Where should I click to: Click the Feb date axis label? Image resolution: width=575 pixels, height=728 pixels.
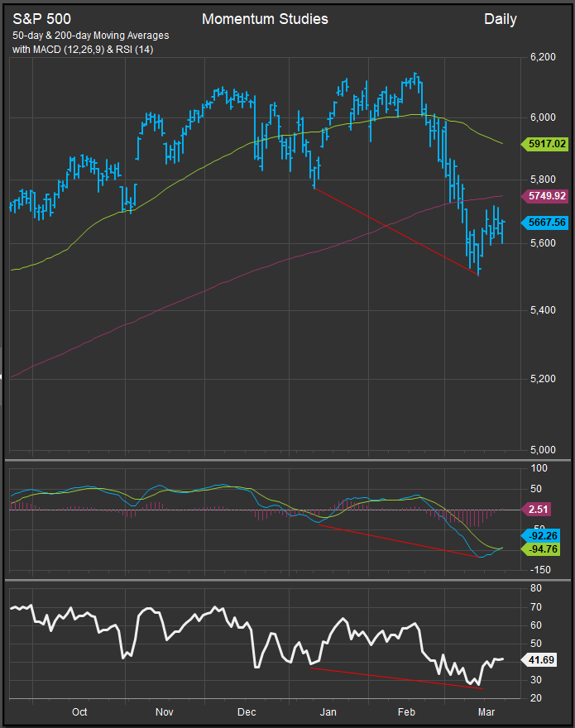coord(406,712)
